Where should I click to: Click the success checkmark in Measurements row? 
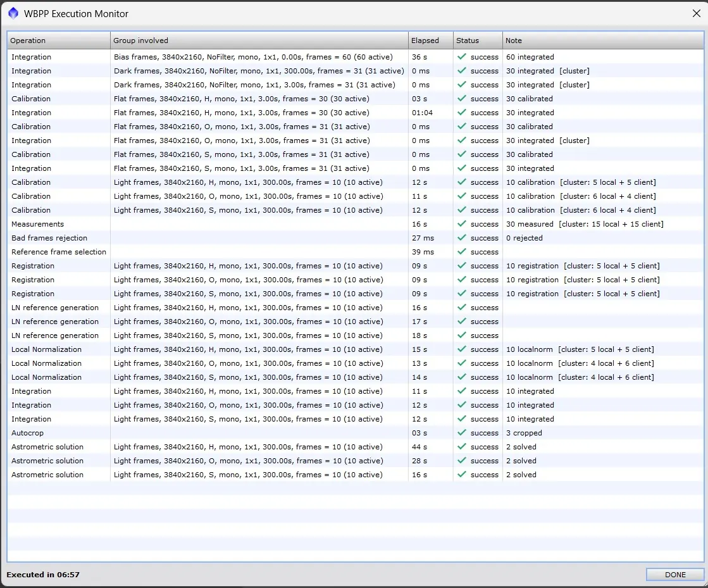(461, 223)
